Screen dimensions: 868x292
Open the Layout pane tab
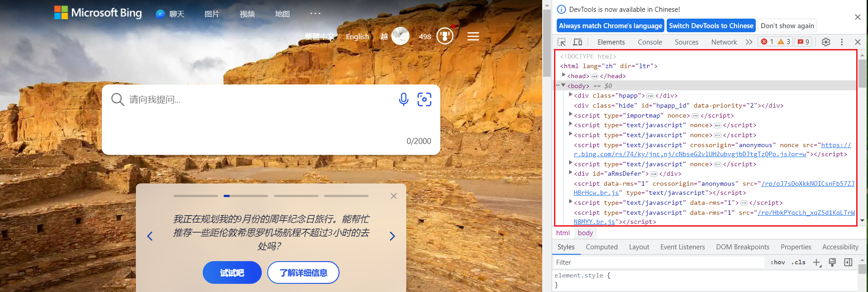[x=639, y=247]
